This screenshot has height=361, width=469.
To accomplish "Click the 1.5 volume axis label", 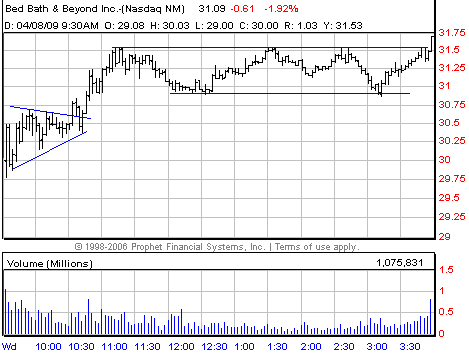I will [446, 270].
